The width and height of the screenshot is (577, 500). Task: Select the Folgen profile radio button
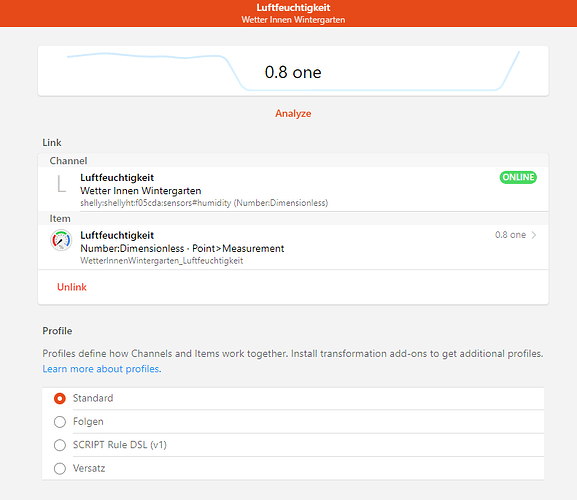[60, 422]
